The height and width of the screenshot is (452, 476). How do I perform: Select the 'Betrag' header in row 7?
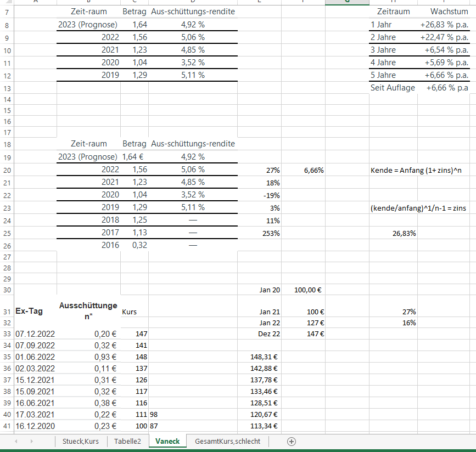pos(135,12)
